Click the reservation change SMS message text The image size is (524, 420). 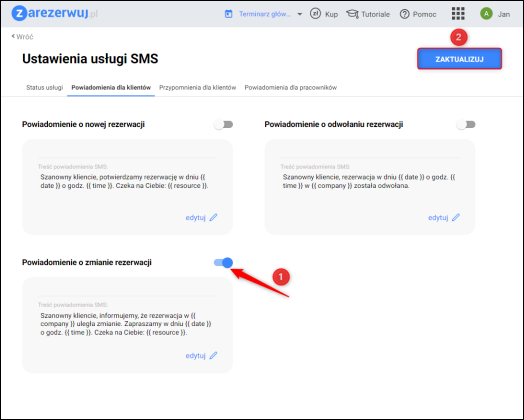click(x=126, y=324)
